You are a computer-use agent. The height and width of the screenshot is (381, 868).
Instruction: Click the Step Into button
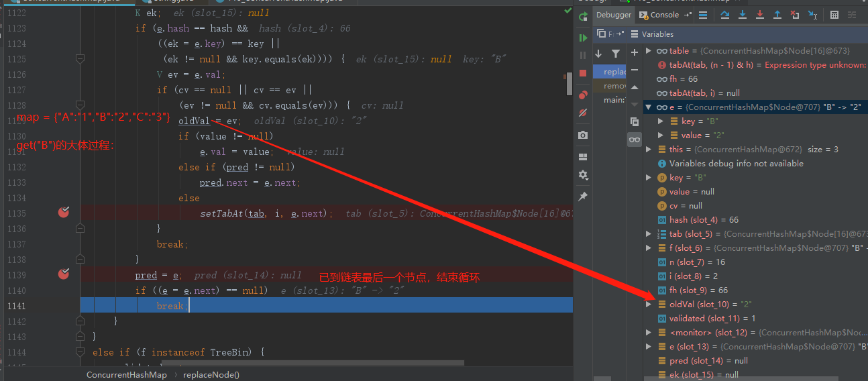743,15
